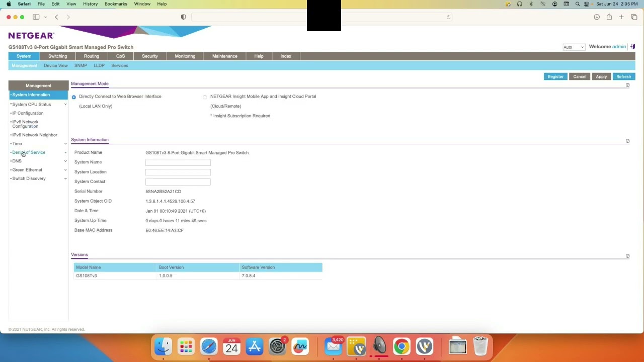The height and width of the screenshot is (362, 644).
Task: Open the Safari History menu
Action: point(90,4)
